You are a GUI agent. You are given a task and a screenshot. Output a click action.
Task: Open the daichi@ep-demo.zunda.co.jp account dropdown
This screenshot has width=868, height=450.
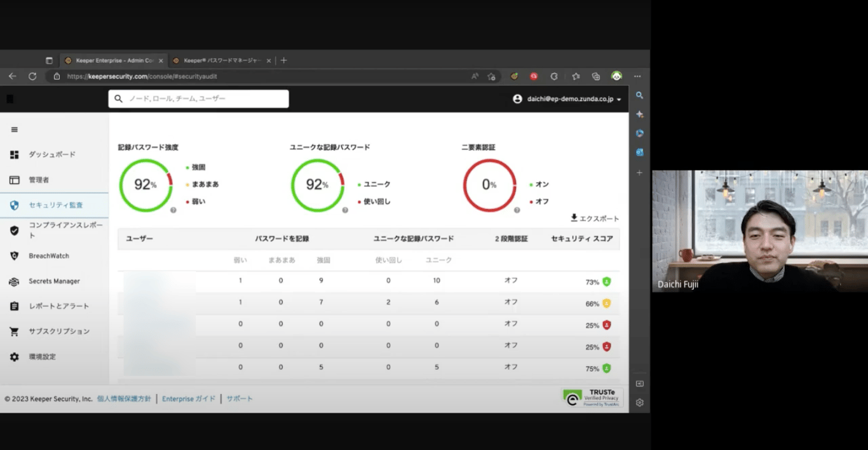pyautogui.click(x=567, y=99)
